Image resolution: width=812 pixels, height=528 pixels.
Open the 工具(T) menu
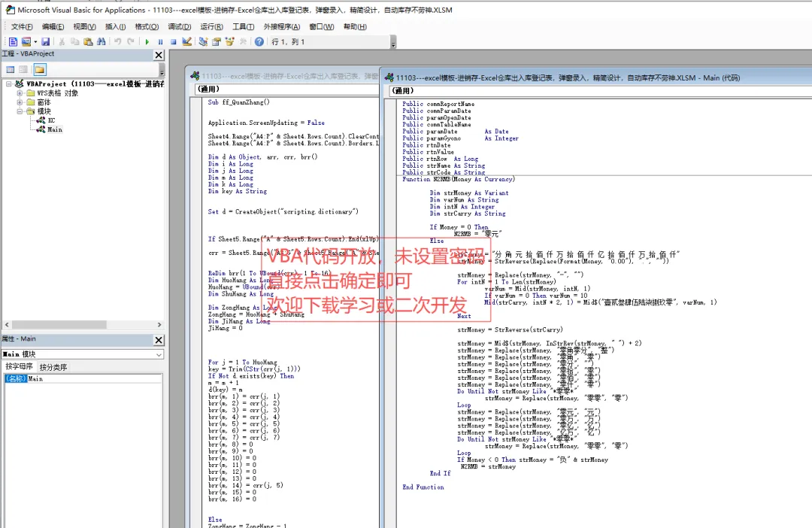243,26
